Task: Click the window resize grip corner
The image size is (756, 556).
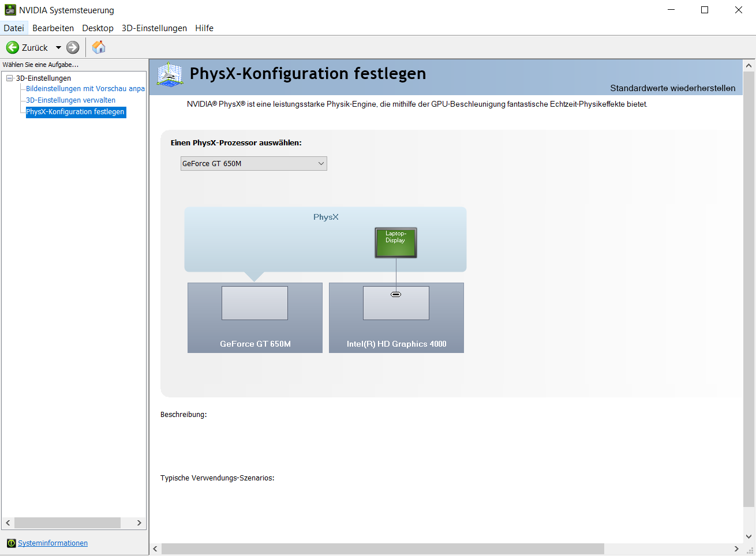Action: click(750, 550)
